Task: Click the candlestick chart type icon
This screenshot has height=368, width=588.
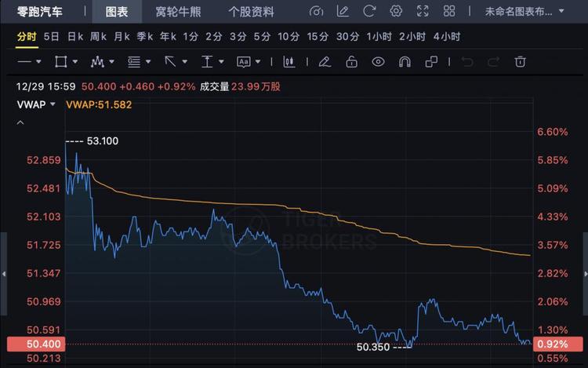Action: [x=289, y=61]
